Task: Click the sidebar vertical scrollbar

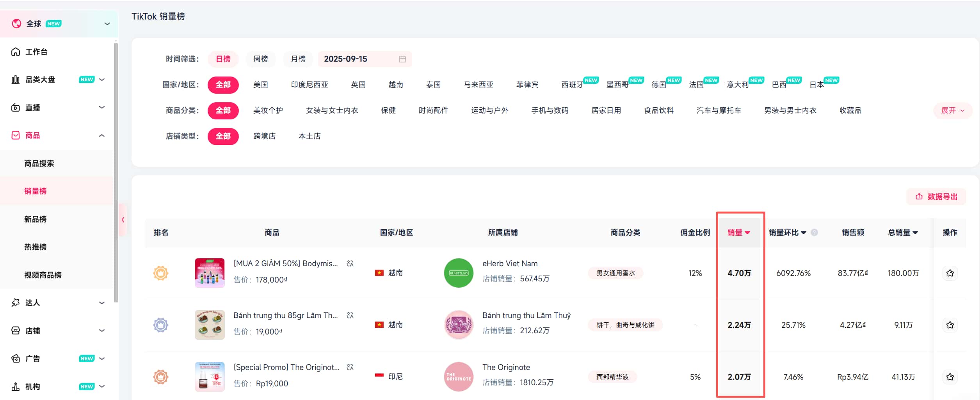Action: [116, 172]
